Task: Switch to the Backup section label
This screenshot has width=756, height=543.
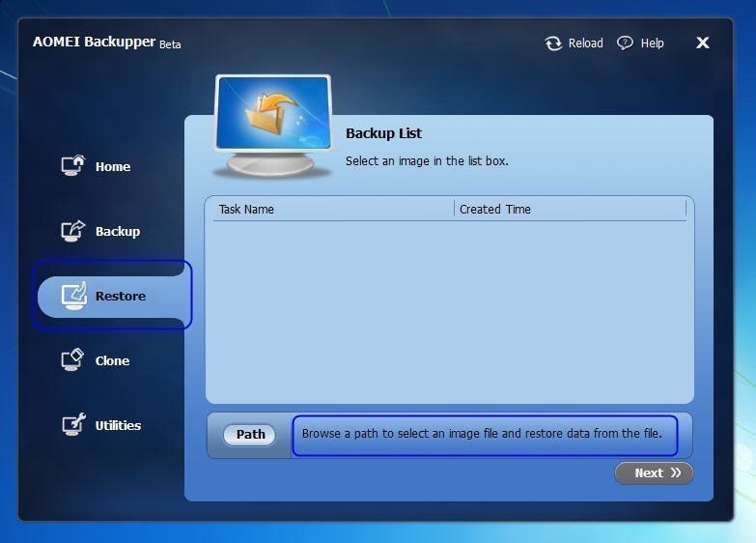Action: click(118, 231)
